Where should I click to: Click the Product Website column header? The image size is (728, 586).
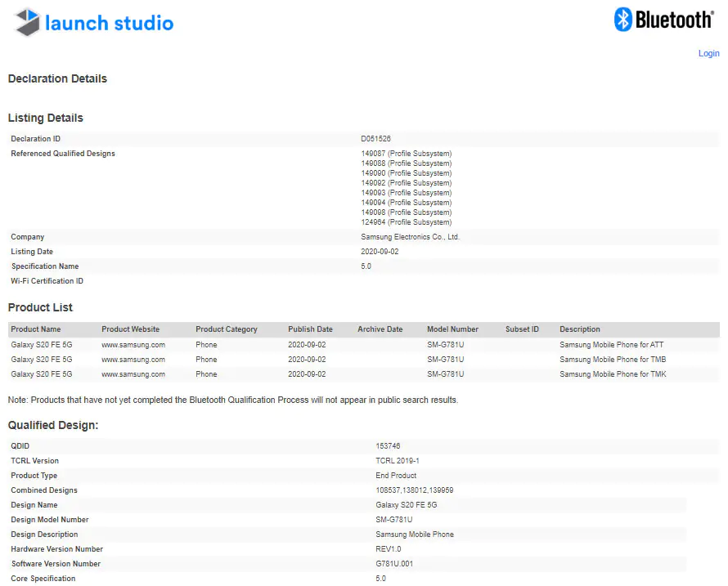(x=130, y=329)
